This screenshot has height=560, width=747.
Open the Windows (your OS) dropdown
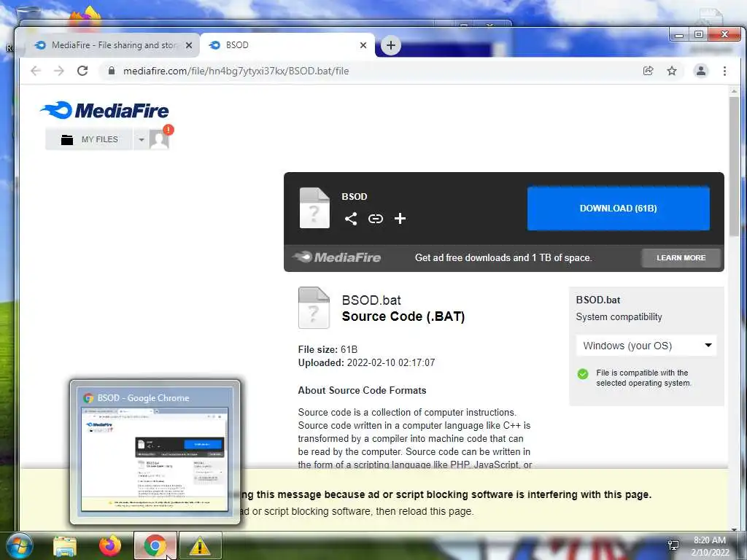click(x=646, y=346)
